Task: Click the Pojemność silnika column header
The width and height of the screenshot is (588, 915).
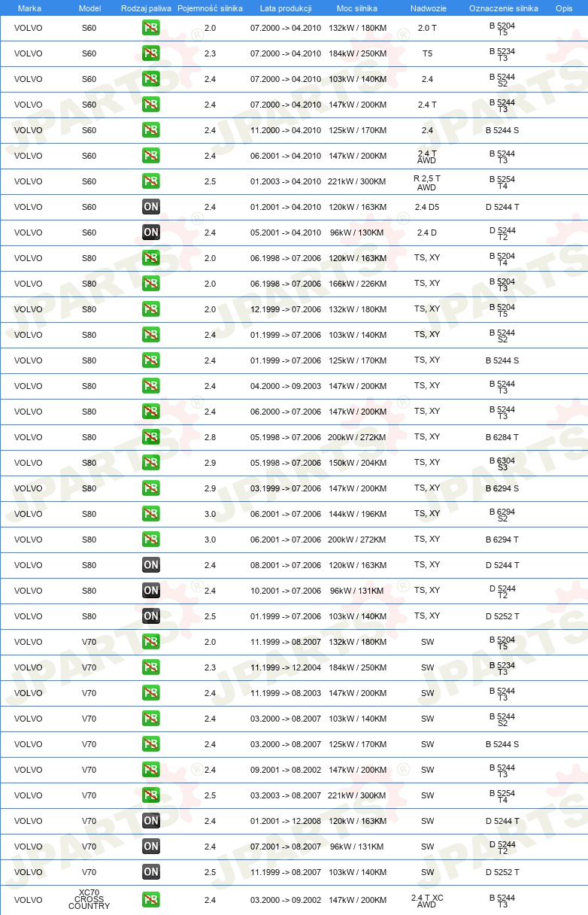Action: click(210, 8)
